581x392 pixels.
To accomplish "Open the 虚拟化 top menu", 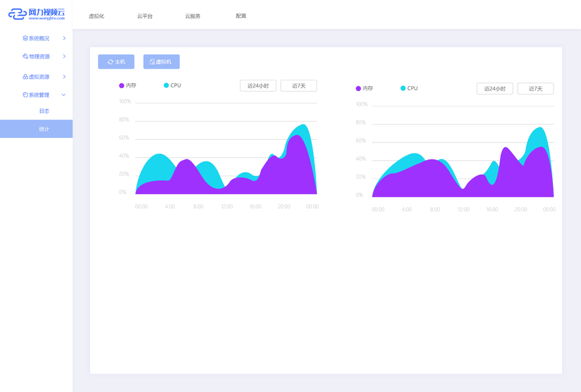I will (x=96, y=16).
